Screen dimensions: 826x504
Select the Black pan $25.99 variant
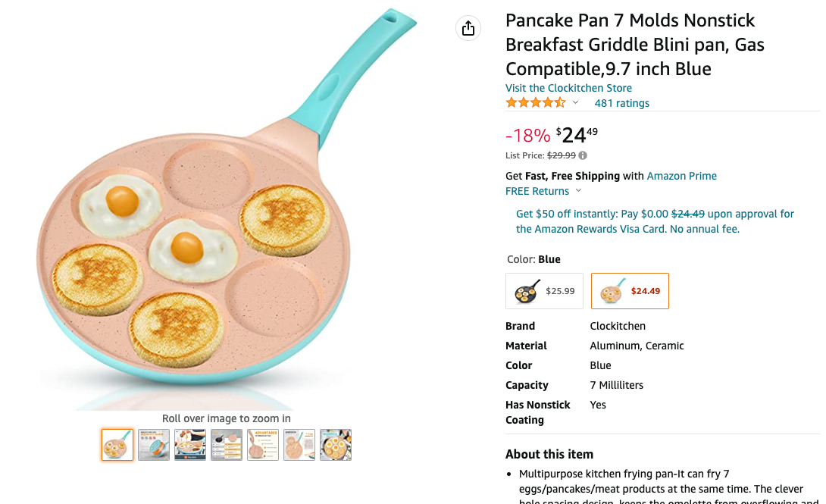(x=543, y=290)
